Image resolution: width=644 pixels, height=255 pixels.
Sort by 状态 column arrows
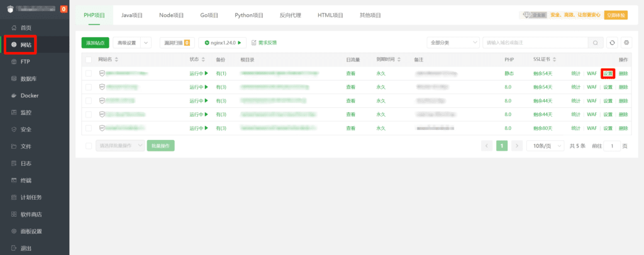coord(203,60)
